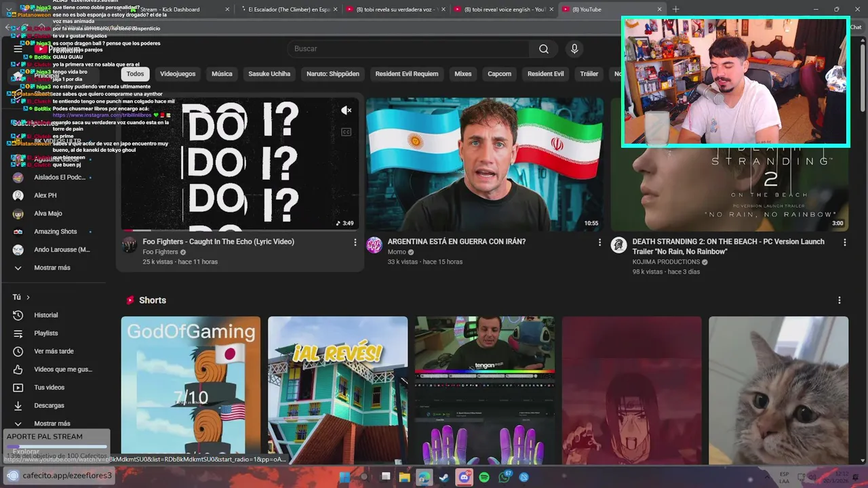Open more options for Death Stranding 2 video
Screen dimensions: 868x488
point(844,242)
